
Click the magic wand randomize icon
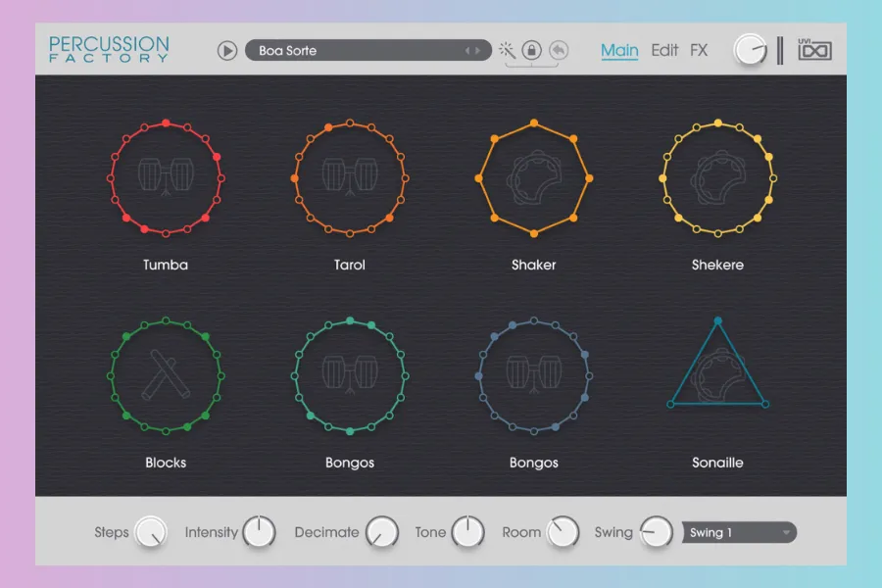507,50
